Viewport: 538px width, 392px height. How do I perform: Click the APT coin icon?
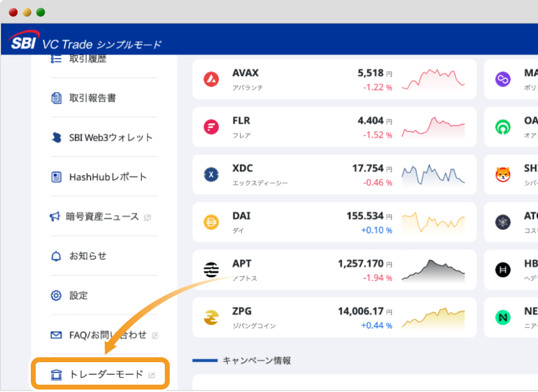(x=211, y=270)
